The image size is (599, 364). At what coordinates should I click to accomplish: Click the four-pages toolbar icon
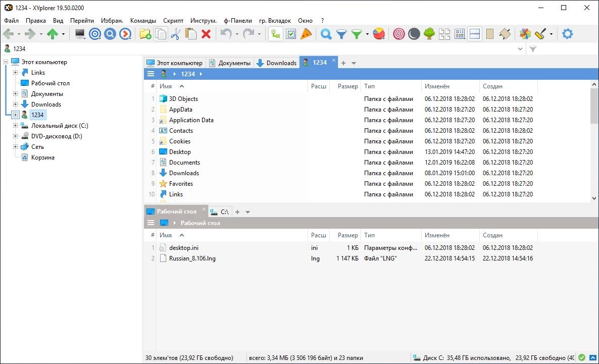pos(444,34)
